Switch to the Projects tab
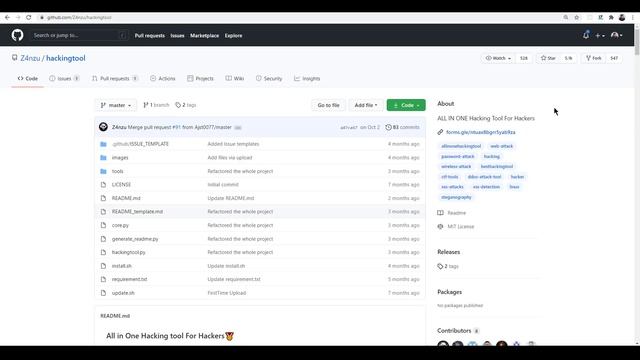Screen dimensions: 640x360 pos(200,78)
